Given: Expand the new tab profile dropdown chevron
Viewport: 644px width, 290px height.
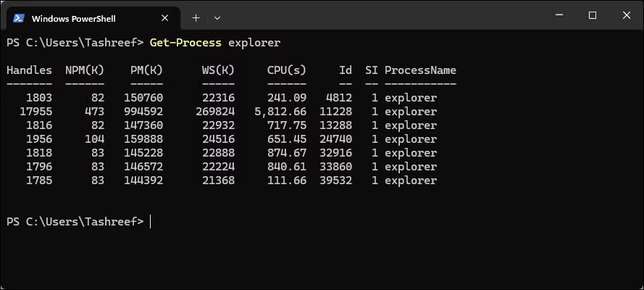Looking at the screenshot, I should tap(217, 18).
